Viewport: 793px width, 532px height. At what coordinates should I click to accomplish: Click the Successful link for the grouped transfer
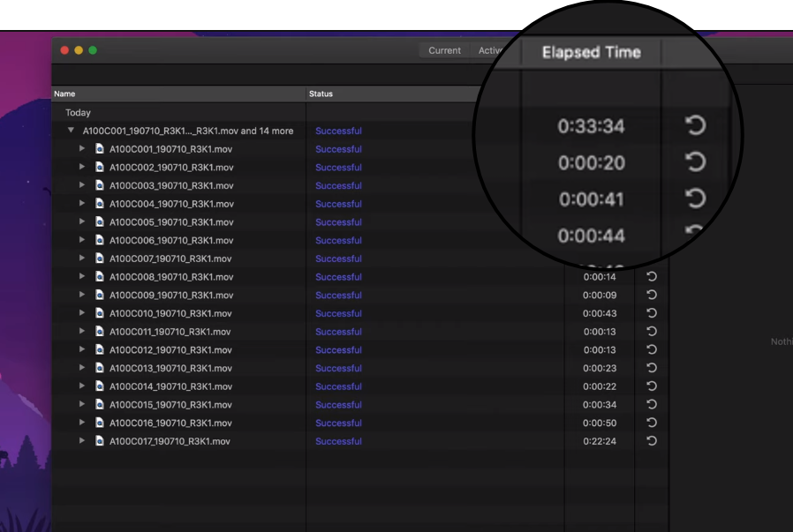click(x=338, y=131)
